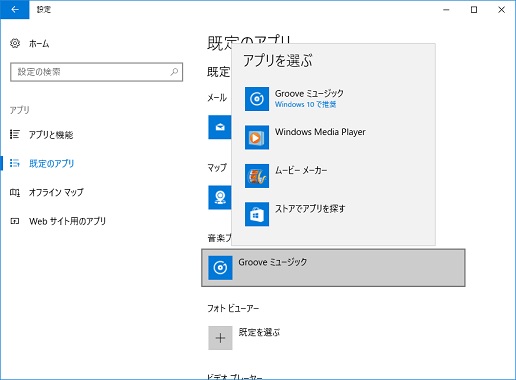Image resolution: width=516 pixels, height=380 pixels.
Task: Click the アプリと機能 list icon
Action: click(15, 134)
